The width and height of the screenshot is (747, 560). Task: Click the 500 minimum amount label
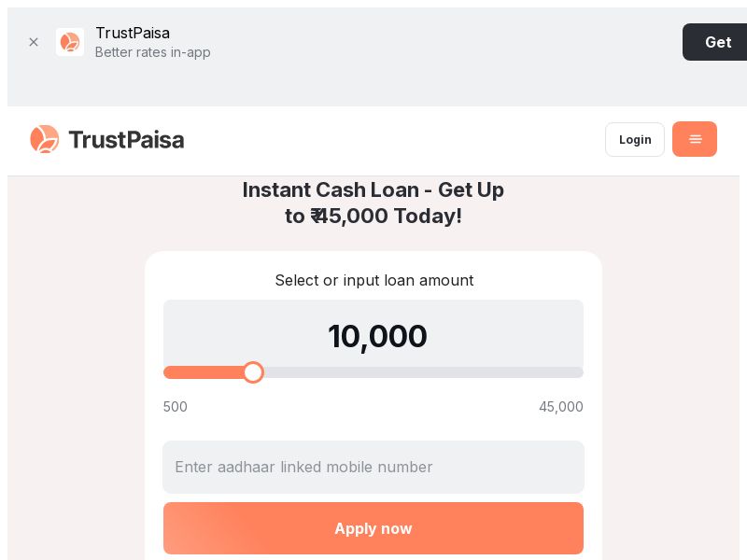point(176,407)
